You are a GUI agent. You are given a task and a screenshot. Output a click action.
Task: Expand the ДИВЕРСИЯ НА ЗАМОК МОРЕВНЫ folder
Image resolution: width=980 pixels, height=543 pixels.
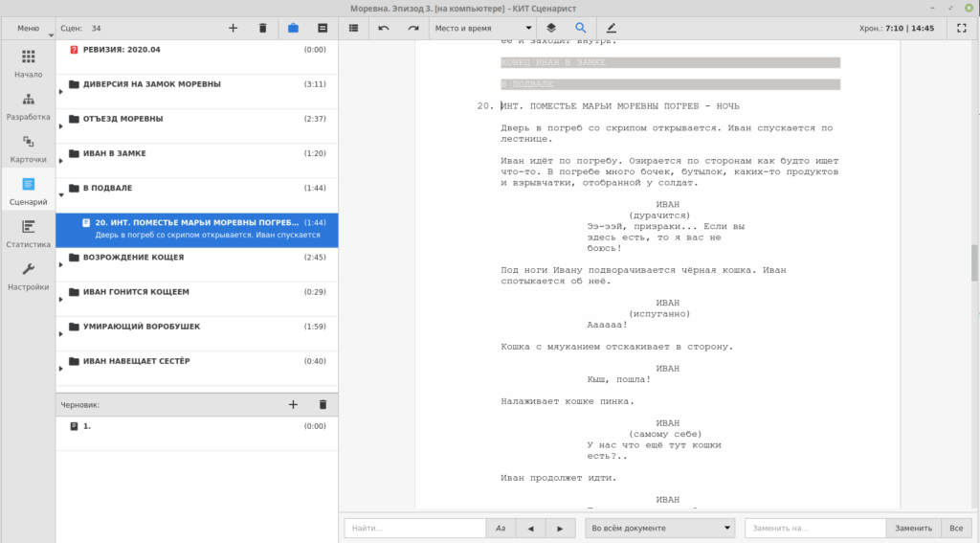pyautogui.click(x=60, y=92)
